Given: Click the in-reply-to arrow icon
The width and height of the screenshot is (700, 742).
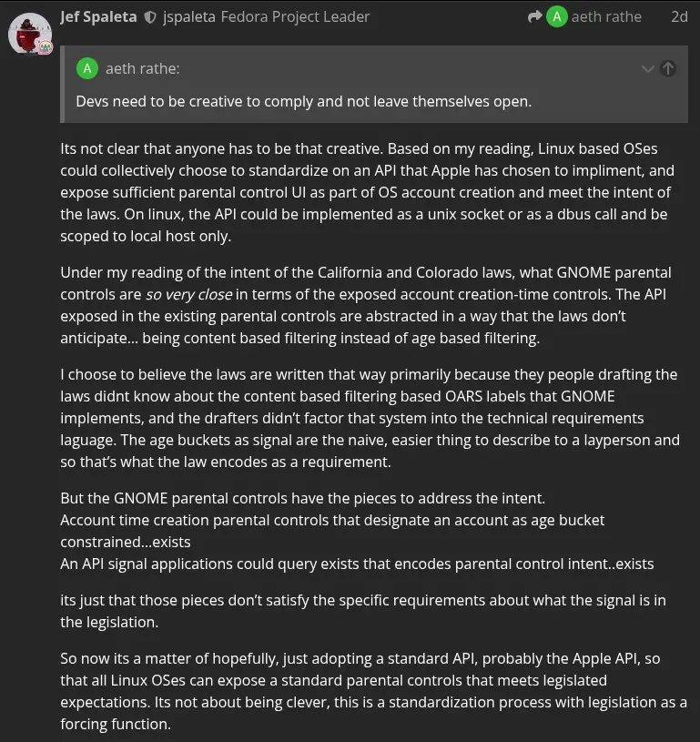Looking at the screenshot, I should pos(534,17).
